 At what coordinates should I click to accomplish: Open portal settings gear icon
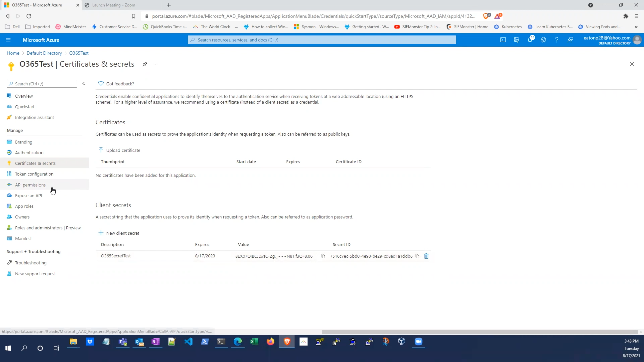click(543, 40)
